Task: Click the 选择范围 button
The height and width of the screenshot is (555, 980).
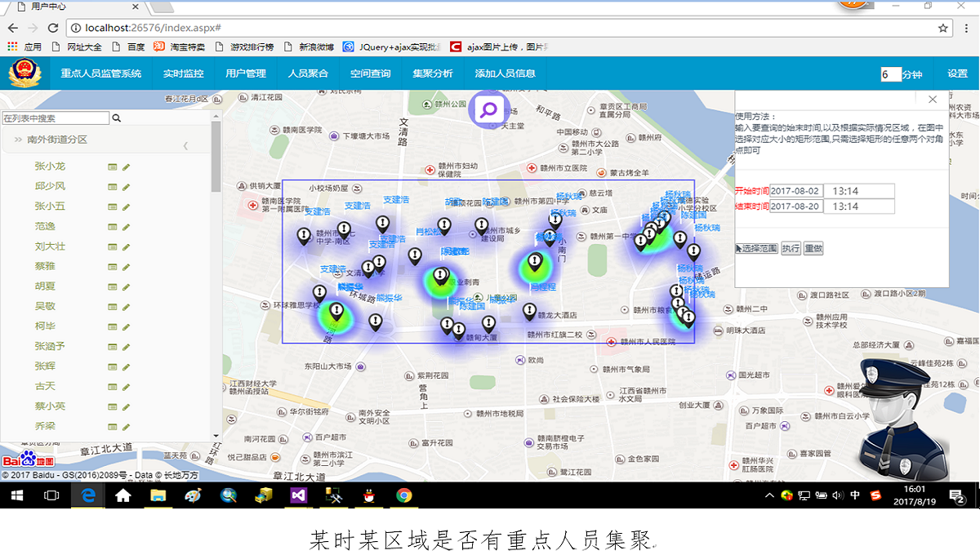Action: (756, 248)
